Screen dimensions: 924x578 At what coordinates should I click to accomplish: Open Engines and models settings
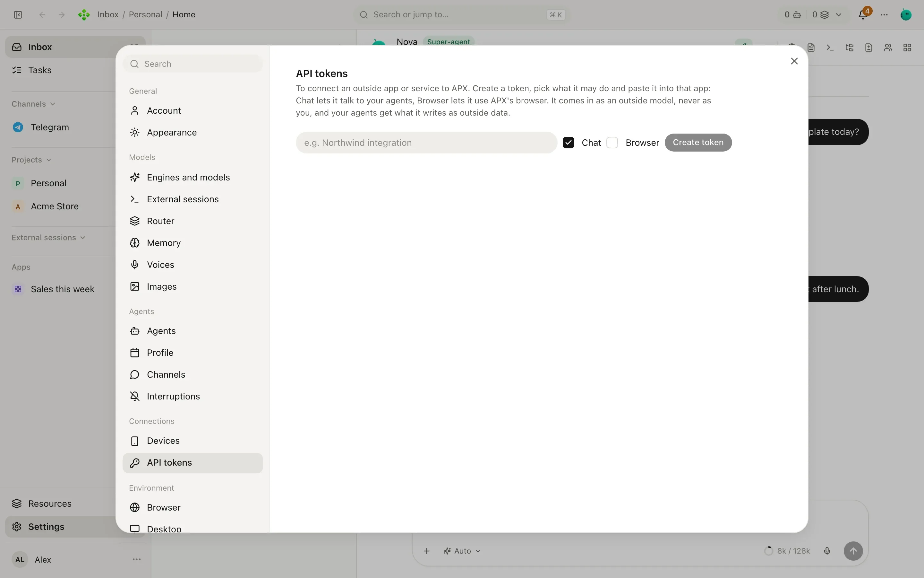193,177
